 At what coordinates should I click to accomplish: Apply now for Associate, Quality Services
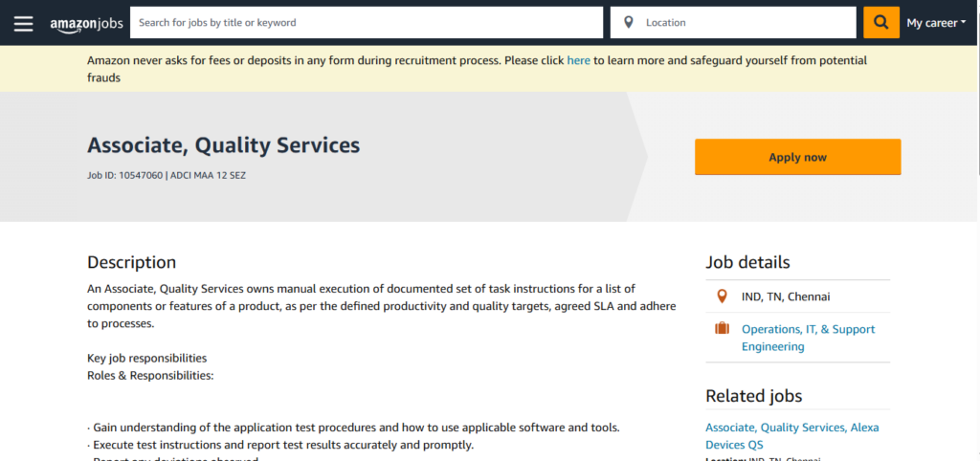pos(797,157)
